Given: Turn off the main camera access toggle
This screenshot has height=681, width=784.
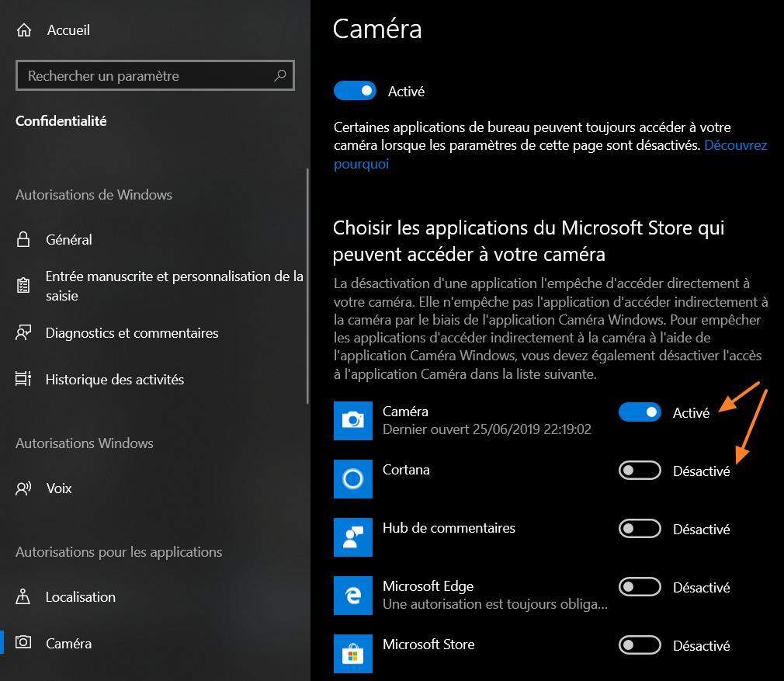Looking at the screenshot, I should (355, 91).
